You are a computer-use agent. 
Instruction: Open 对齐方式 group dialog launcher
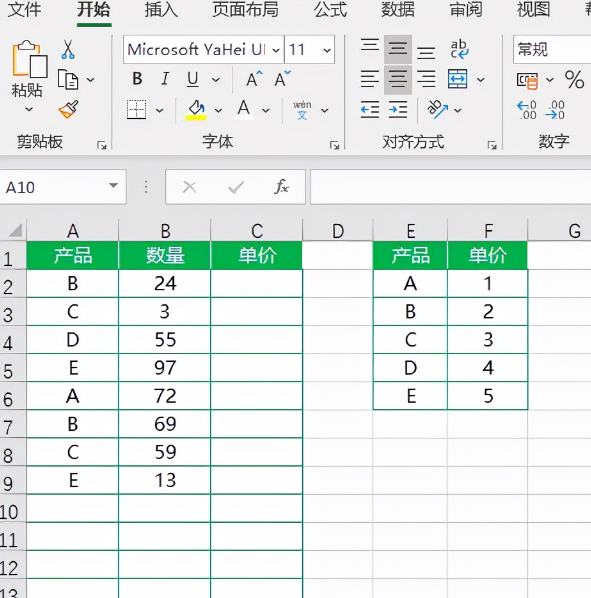click(492, 145)
